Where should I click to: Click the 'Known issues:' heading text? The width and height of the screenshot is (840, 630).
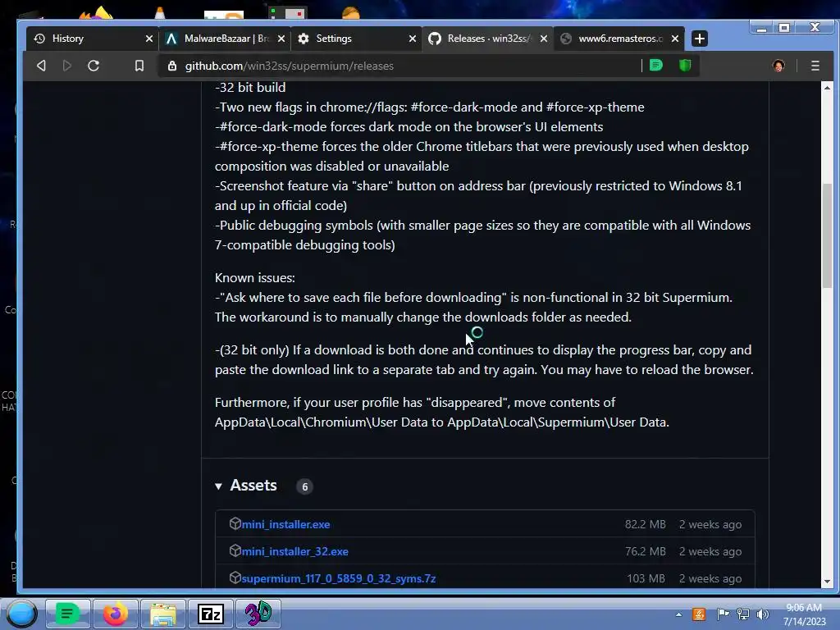point(255,278)
